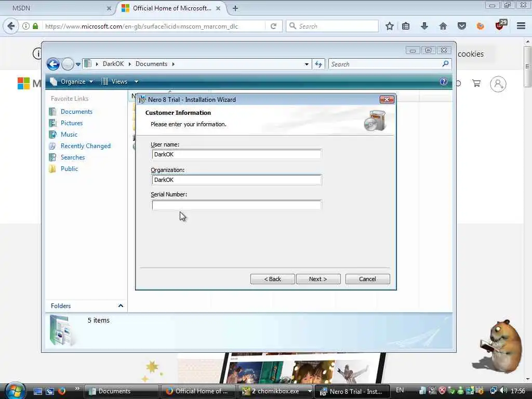532x399 pixels.
Task: Click the Microsoft account sign-in icon
Action: point(498,84)
